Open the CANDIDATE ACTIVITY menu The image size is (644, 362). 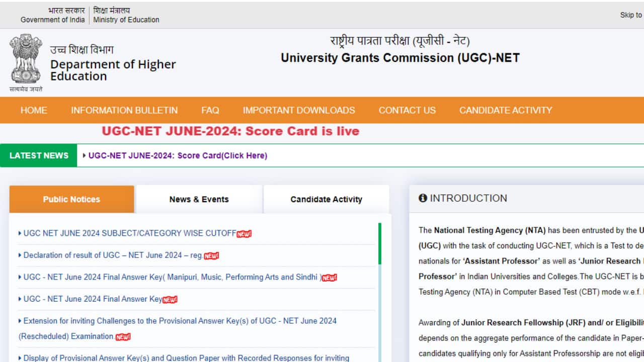click(506, 110)
